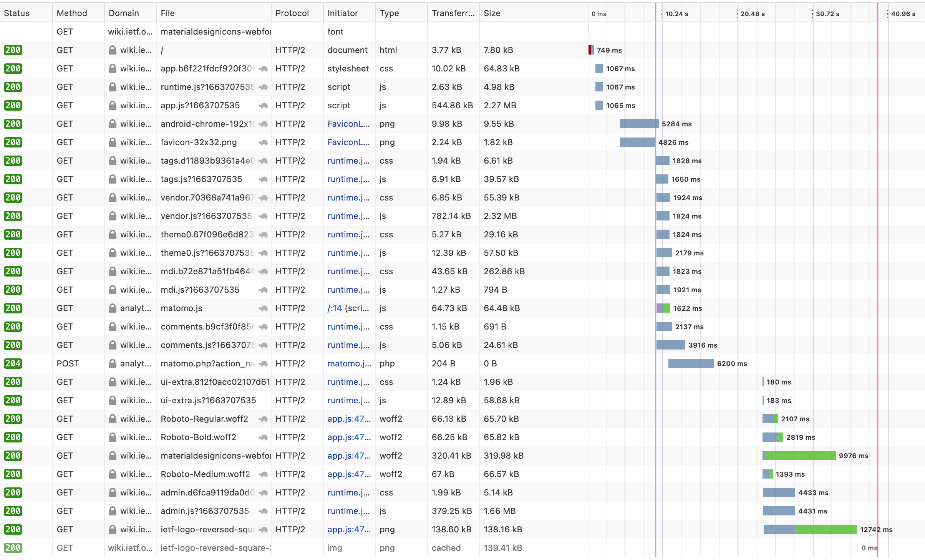Viewport: 925px width, 560px height.
Task: Click the padlock icon on the app.js row
Action: [112, 105]
